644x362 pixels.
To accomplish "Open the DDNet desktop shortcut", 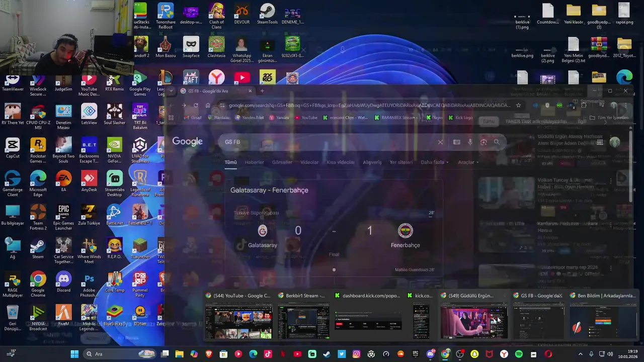I will click(140, 316).
